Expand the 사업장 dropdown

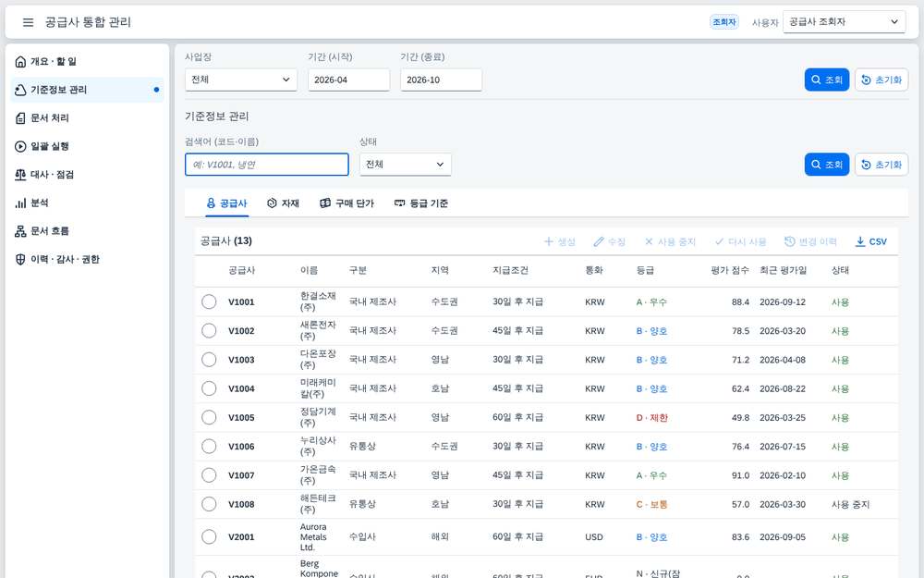coord(241,80)
